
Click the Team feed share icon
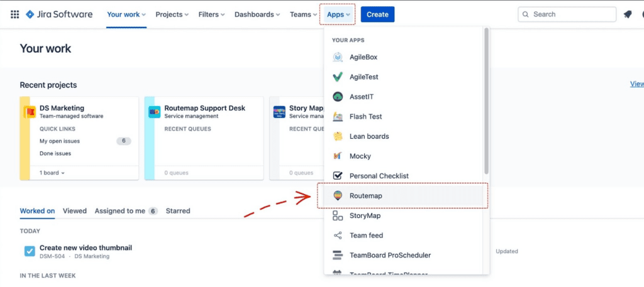click(338, 236)
